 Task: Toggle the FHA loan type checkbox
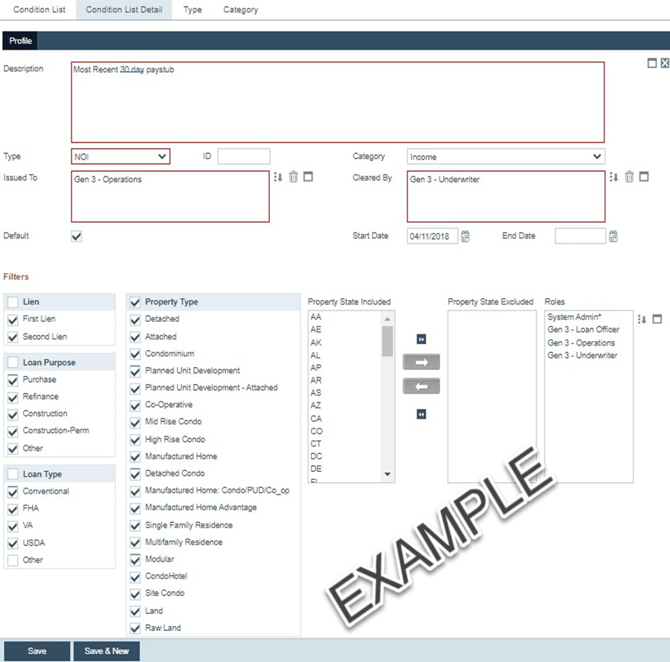tap(13, 509)
